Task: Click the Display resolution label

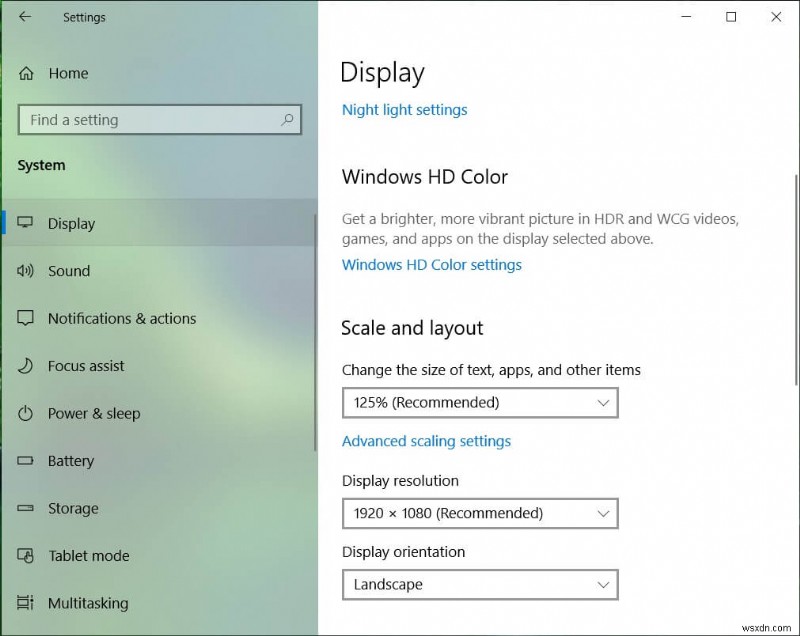Action: 400,480
